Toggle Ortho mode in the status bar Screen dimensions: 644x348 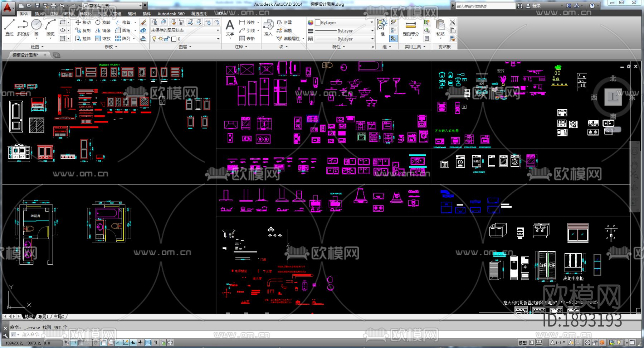tap(88, 343)
